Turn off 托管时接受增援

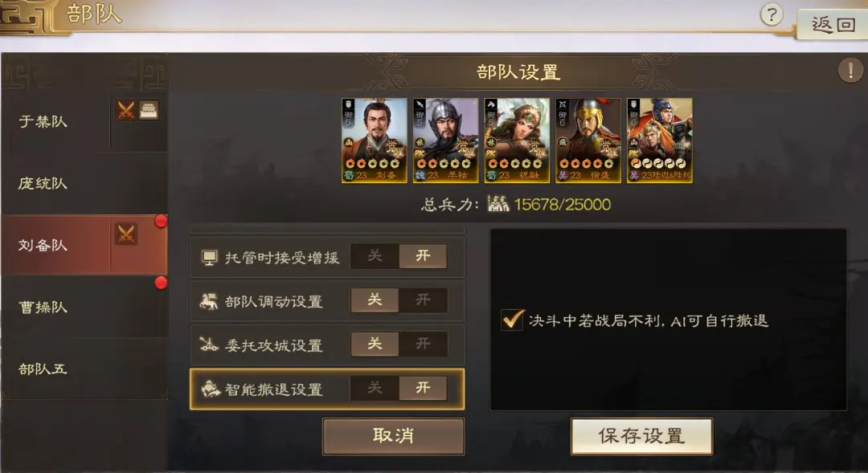pos(375,256)
